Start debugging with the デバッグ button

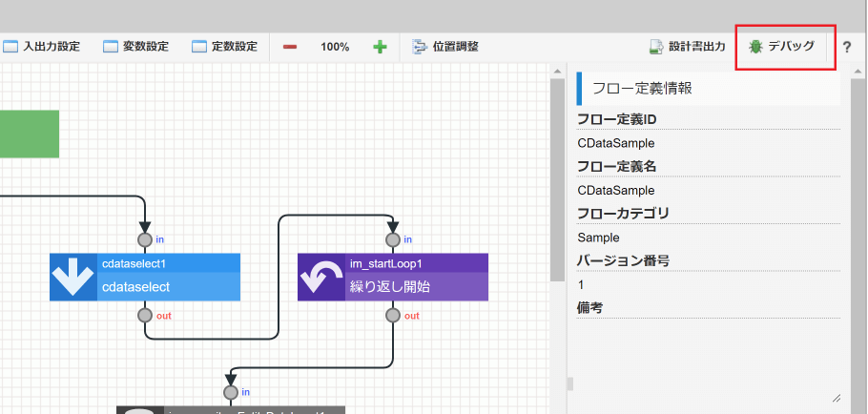pos(781,47)
